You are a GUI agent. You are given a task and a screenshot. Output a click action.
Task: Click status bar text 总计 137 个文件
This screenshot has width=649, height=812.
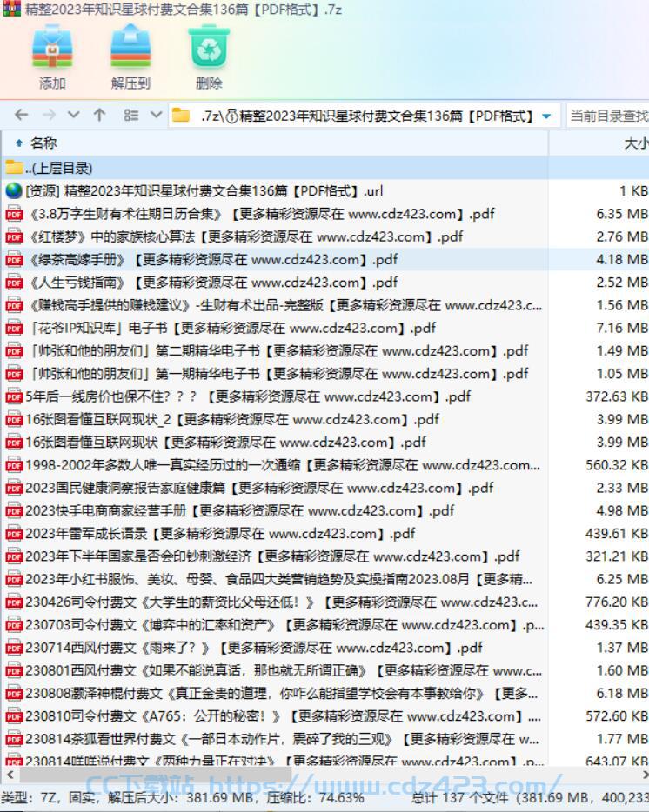pyautogui.click(x=460, y=798)
